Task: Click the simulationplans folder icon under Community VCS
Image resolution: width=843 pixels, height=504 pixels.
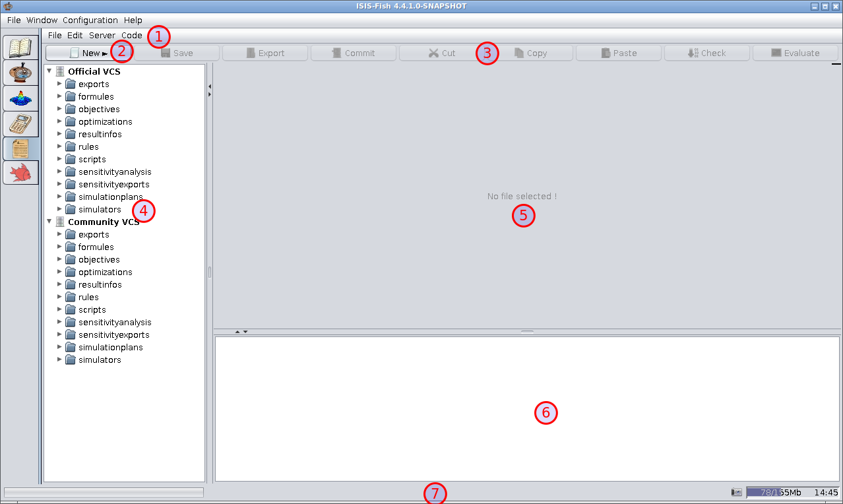Action: 71,347
